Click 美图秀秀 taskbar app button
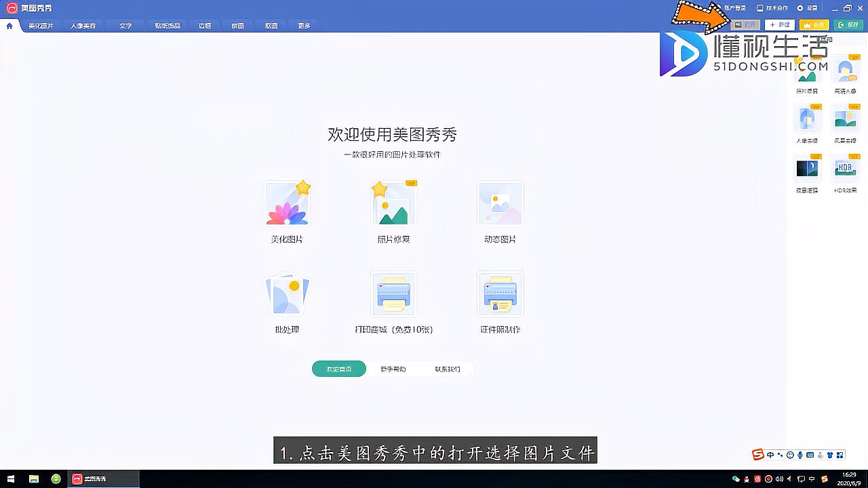 pyautogui.click(x=104, y=479)
